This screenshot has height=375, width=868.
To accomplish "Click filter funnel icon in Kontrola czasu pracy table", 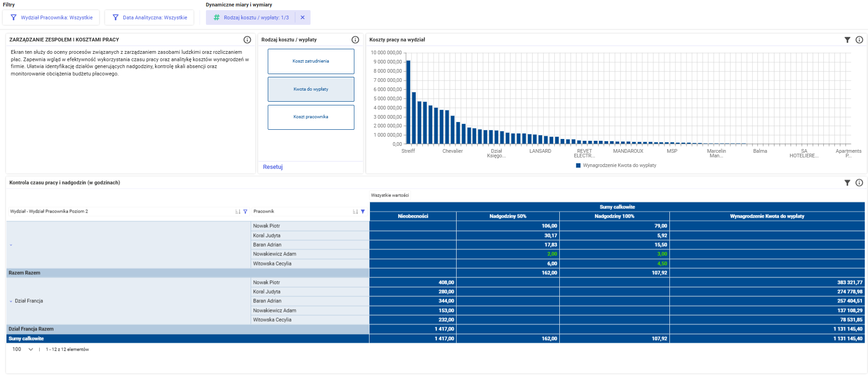I will 847,183.
